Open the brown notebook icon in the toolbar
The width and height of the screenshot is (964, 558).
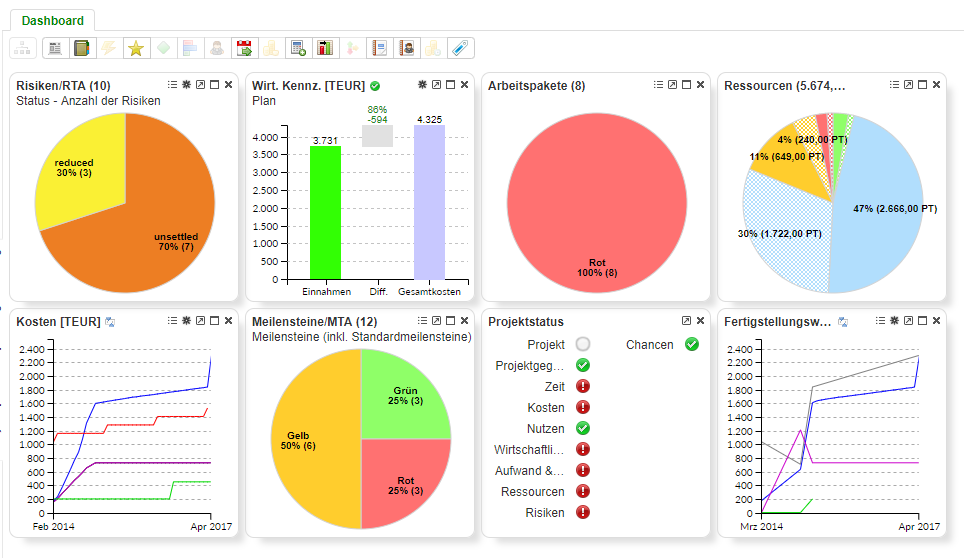coord(82,48)
